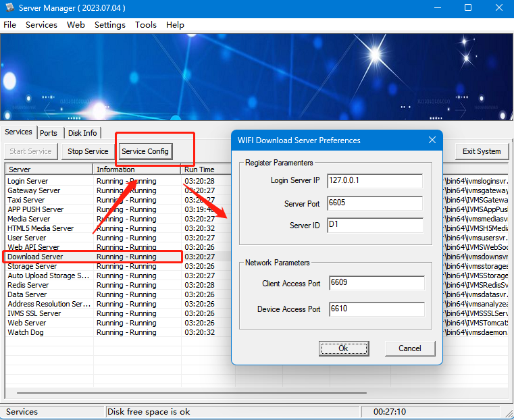Click the Service Config button
The height and width of the screenshot is (420, 514).
point(145,151)
